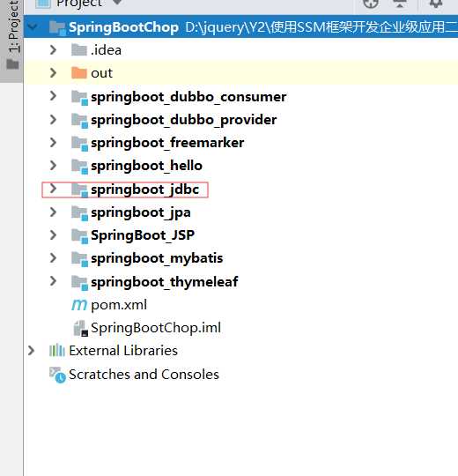Select springboot_dubbo_consumer module name

point(188,97)
